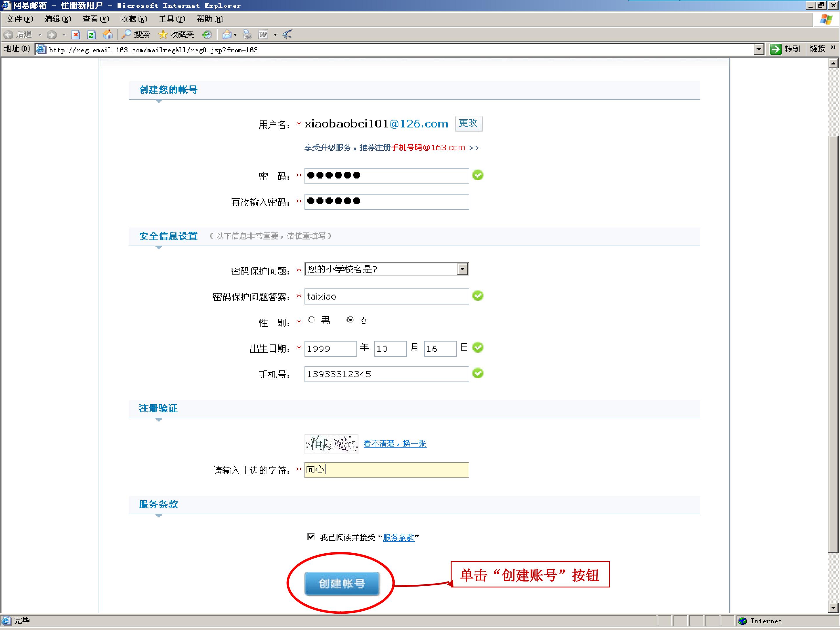Click the green checkmark beside phone number
The image size is (840, 630).
tap(478, 373)
